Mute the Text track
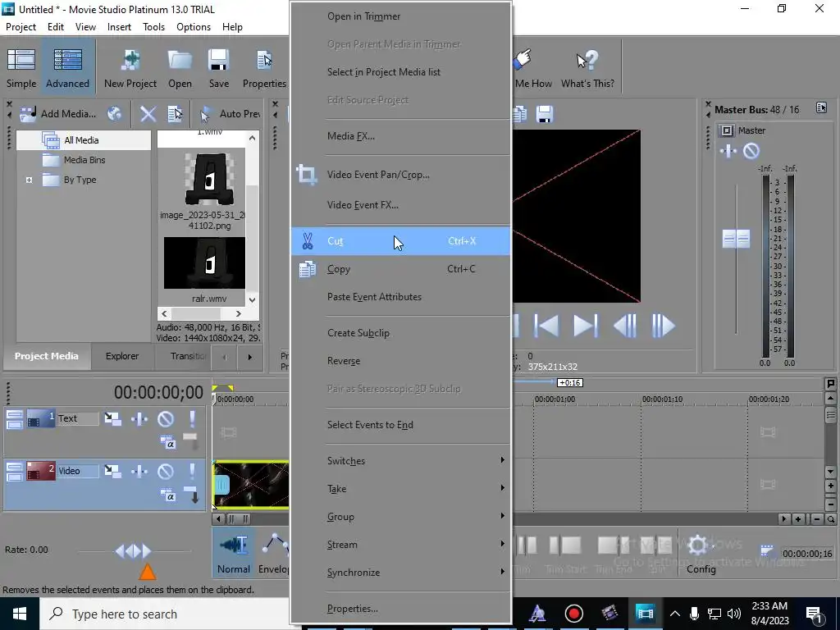 (166, 419)
